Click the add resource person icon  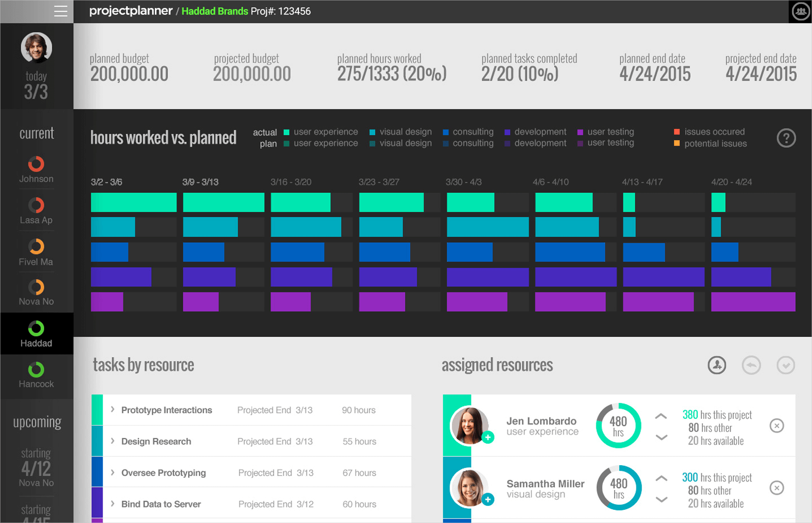point(717,365)
